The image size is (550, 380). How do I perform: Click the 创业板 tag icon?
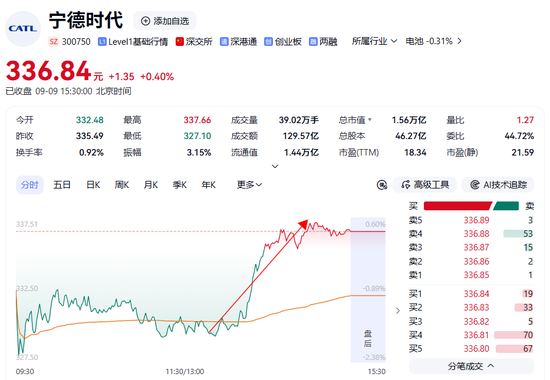[x=268, y=42]
